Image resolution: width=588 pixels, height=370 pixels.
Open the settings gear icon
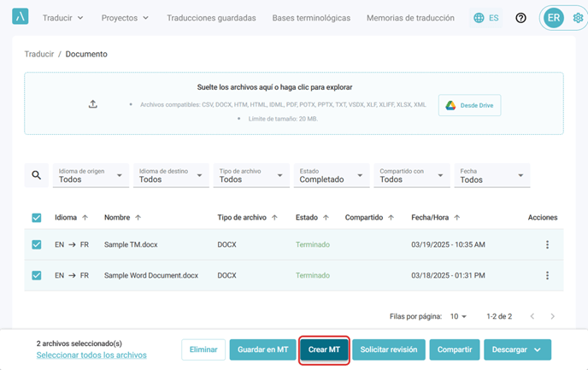point(578,18)
